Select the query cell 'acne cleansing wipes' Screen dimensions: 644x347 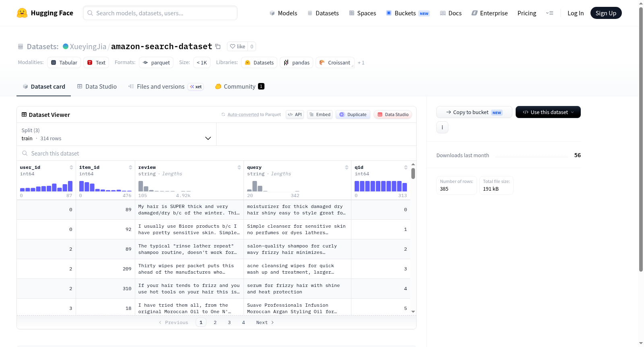297,269
